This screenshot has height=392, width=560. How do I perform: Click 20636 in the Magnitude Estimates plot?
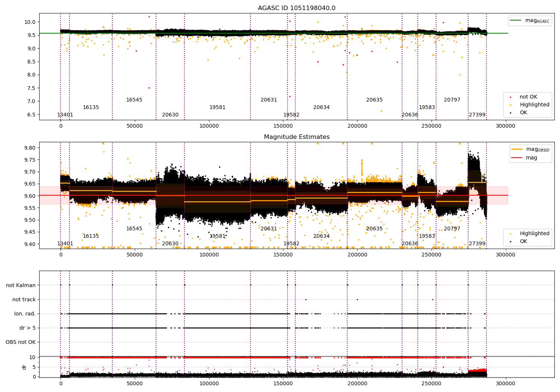[x=410, y=243]
